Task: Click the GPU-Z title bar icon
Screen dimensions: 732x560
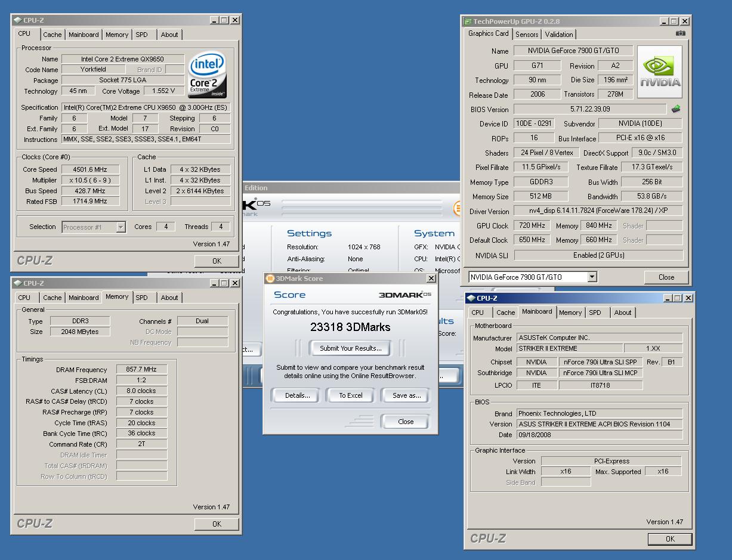Action: point(468,21)
